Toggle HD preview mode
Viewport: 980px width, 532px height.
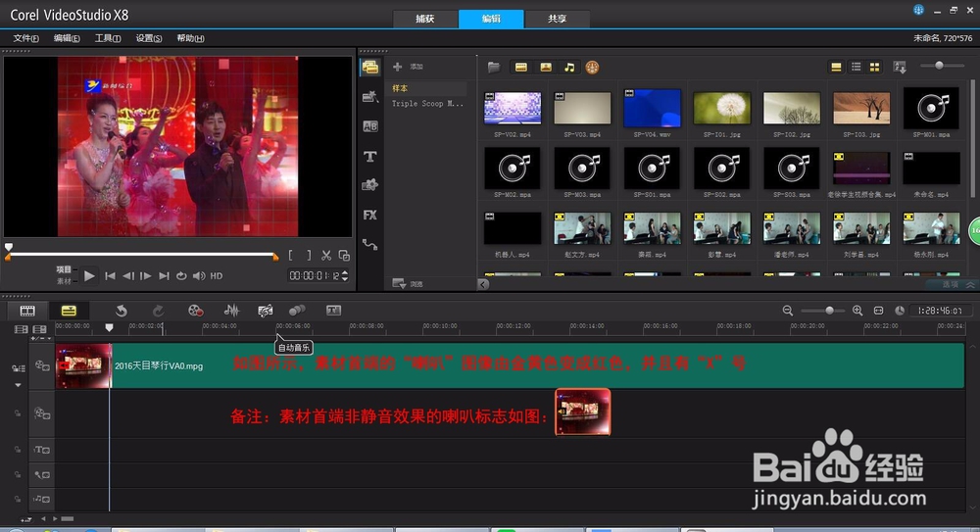pyautogui.click(x=217, y=275)
